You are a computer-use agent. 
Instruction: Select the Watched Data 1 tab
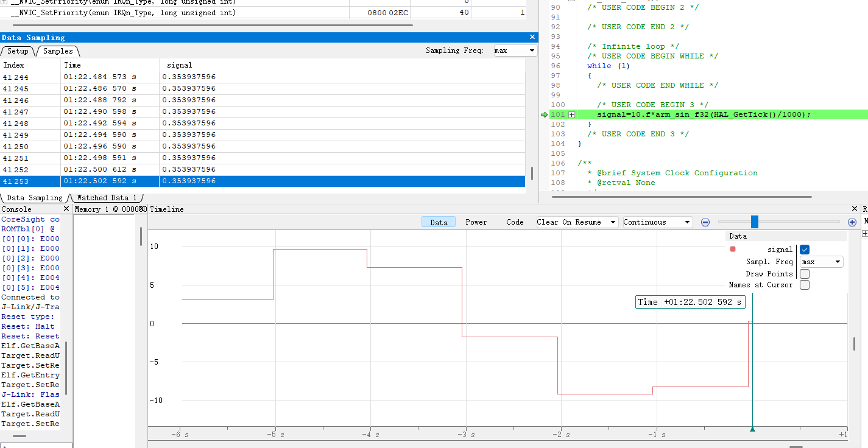[107, 198]
